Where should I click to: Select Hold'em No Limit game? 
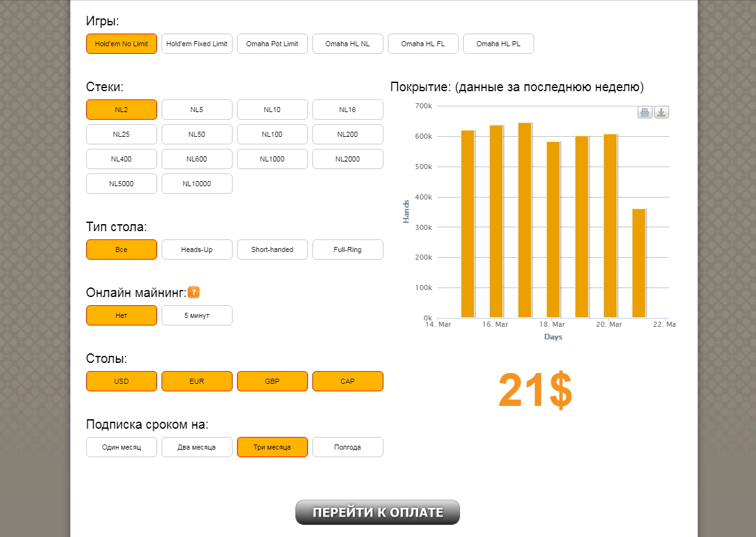click(122, 44)
